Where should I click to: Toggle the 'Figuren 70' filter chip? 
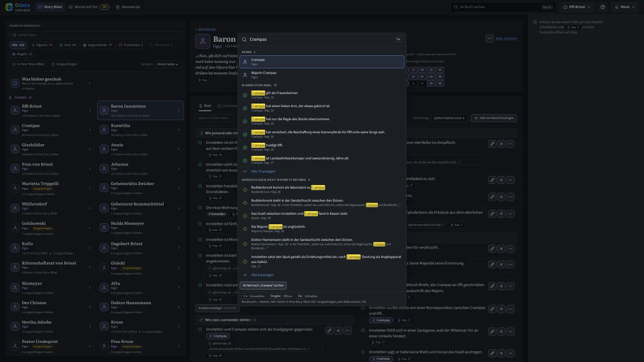click(42, 45)
